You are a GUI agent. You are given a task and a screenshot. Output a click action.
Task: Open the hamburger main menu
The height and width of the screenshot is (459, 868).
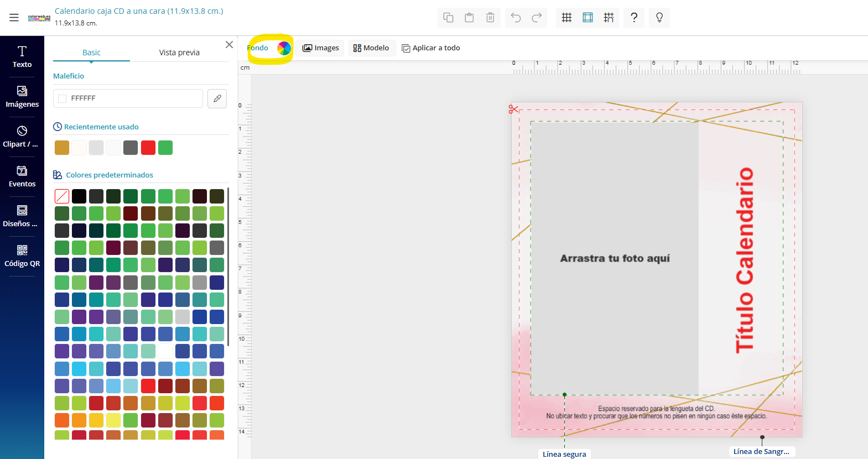[x=14, y=18]
